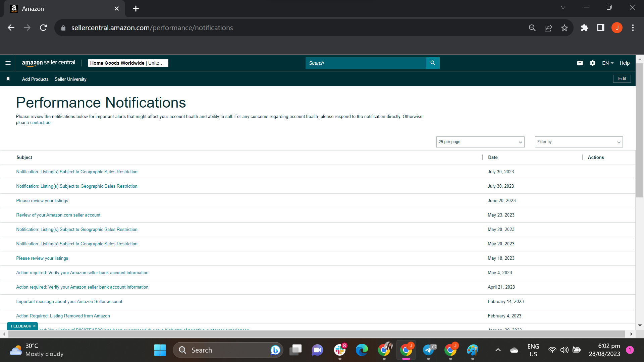The width and height of the screenshot is (644, 362).
Task: Dismiss the FEEDBACK tab
Action: click(34, 326)
